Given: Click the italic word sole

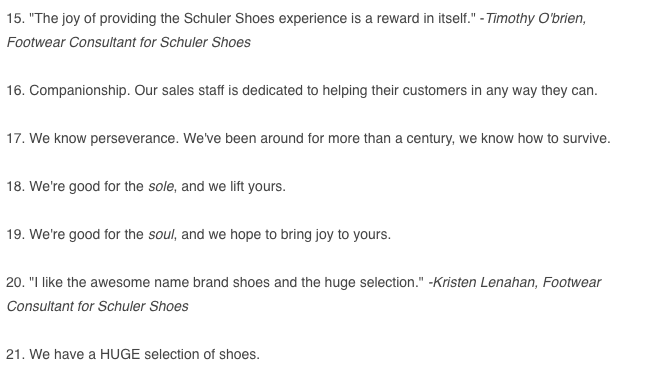Looking at the screenshot, I should pyautogui.click(x=161, y=187).
